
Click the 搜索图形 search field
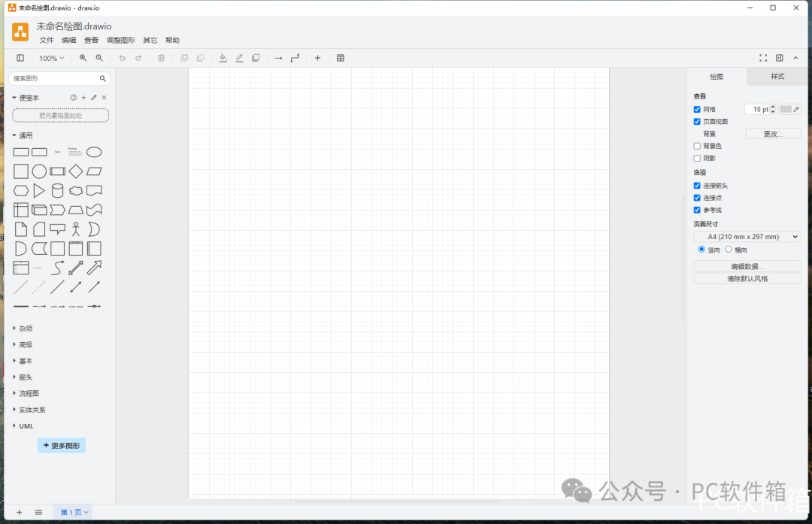click(54, 78)
